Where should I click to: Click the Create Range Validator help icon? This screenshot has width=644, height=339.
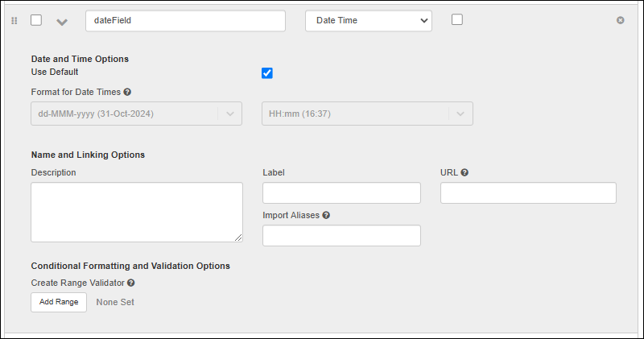[130, 283]
